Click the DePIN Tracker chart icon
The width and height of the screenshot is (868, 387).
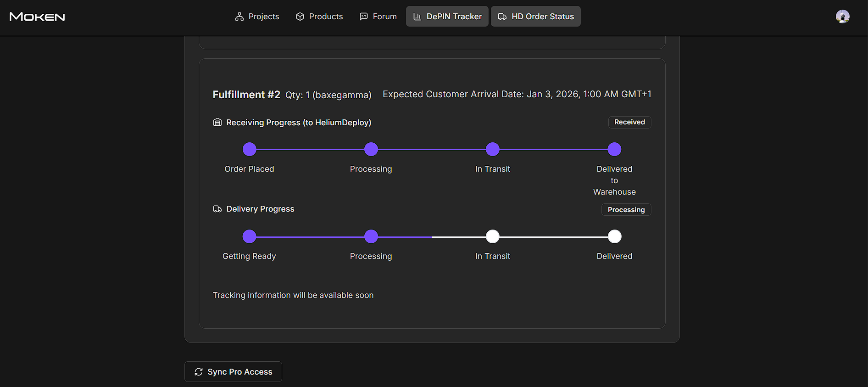tap(417, 17)
